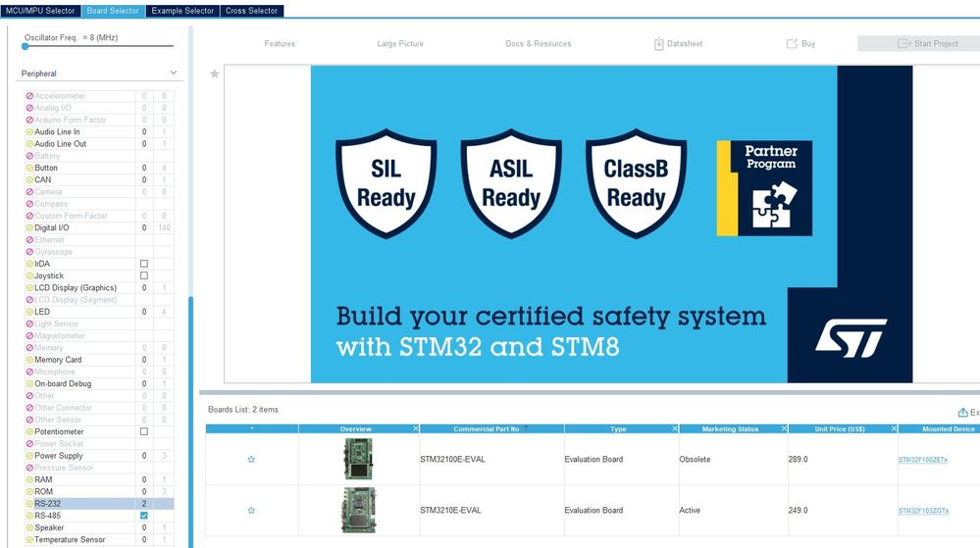Close the Marketing Status column

click(x=785, y=428)
